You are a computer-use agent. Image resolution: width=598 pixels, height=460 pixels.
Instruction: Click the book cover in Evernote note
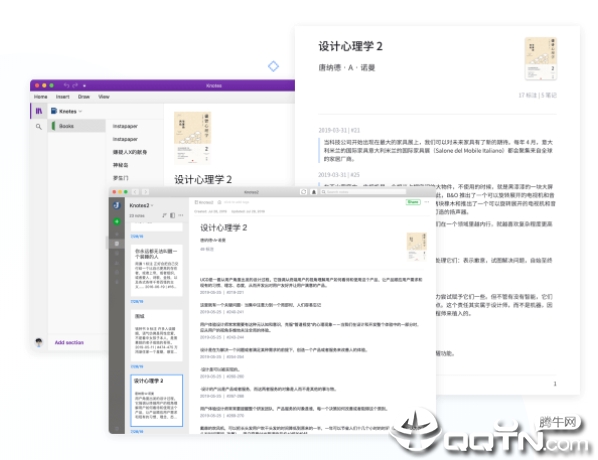pos(416,246)
